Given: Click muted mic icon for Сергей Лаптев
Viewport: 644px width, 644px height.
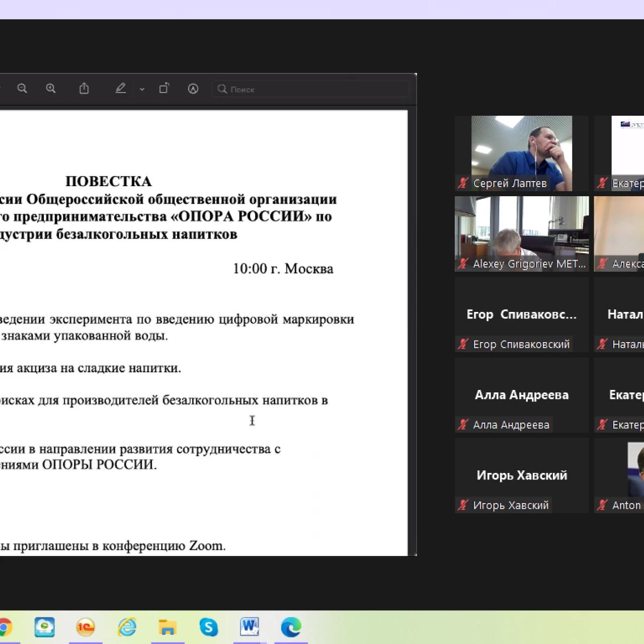Looking at the screenshot, I should pos(463,183).
